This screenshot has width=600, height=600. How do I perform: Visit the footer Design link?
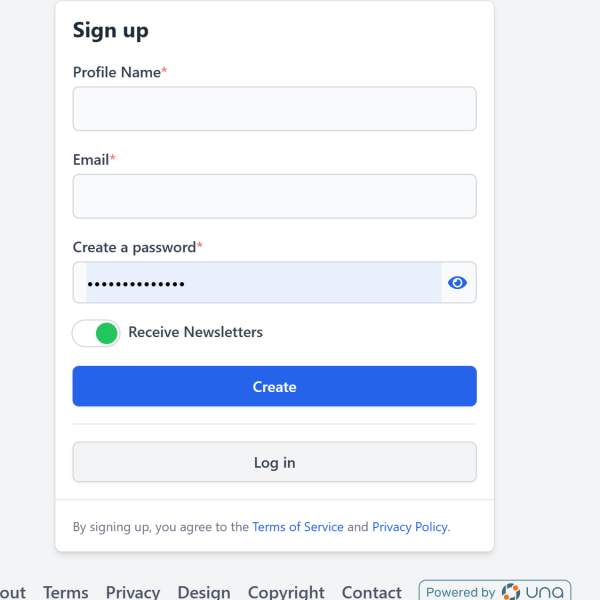(x=204, y=592)
